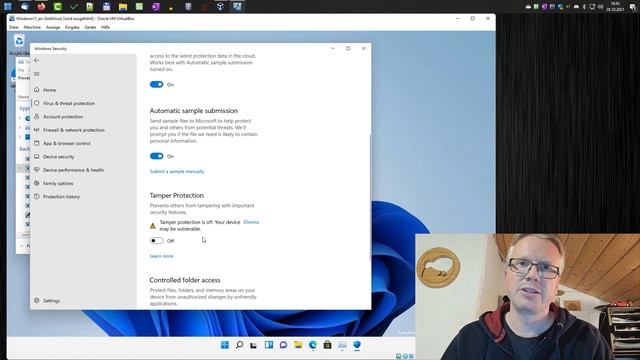Click Learn more under Tamper Protection
The height and width of the screenshot is (360, 640).
tap(162, 256)
